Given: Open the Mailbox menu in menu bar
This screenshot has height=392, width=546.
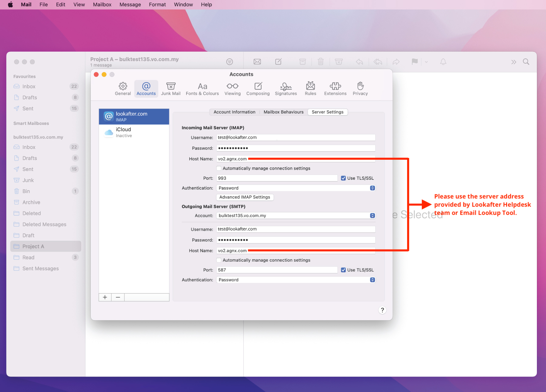Looking at the screenshot, I should 102,5.
